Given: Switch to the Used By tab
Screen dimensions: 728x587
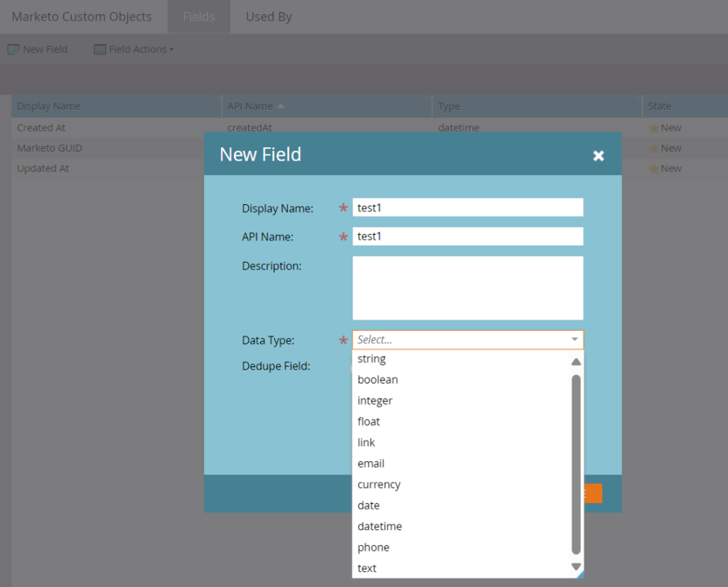Looking at the screenshot, I should tap(269, 17).
